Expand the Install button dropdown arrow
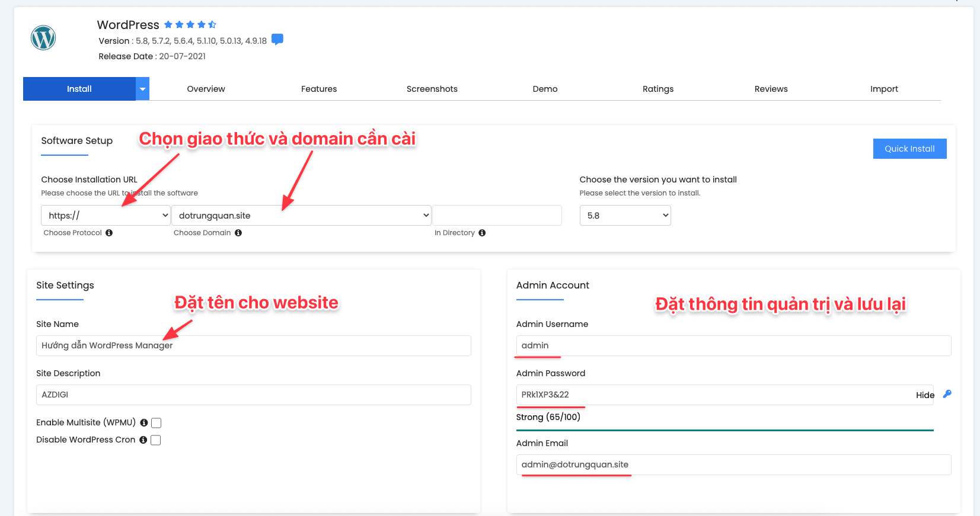The height and width of the screenshot is (516, 980). [142, 89]
